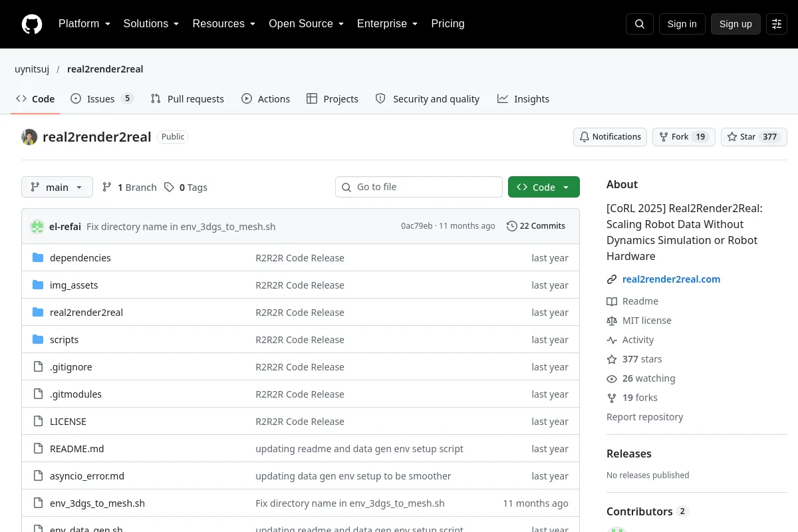Open the Open Source dropdown menu
798x532 pixels.
click(306, 24)
